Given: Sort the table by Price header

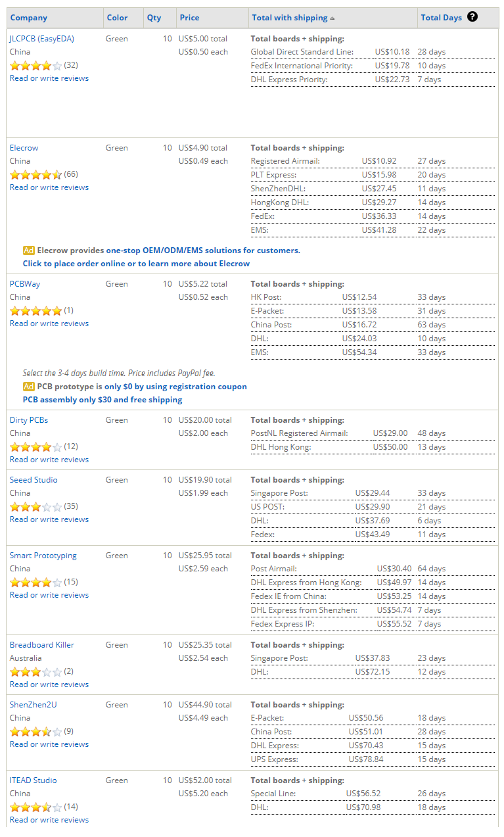Looking at the screenshot, I should coord(190,18).
